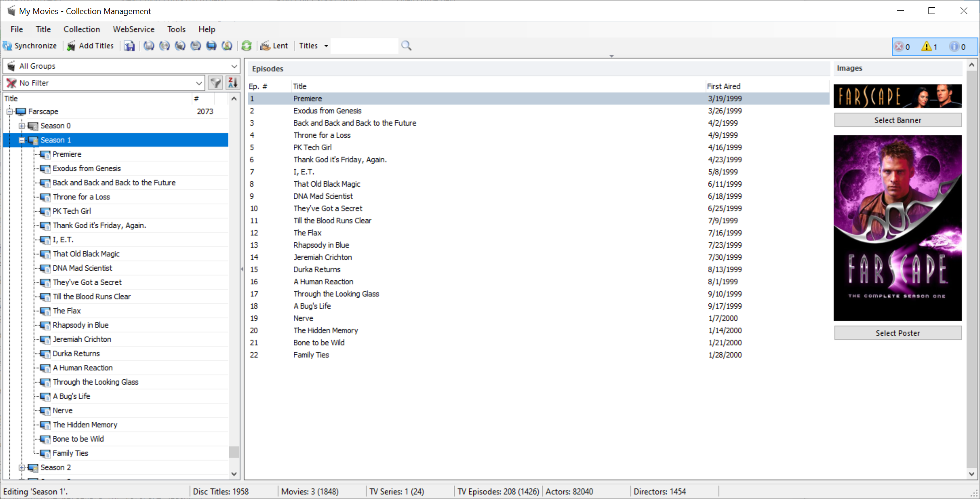Click icon beside Durka Returns in tree
This screenshot has height=499, width=980.
tap(45, 354)
